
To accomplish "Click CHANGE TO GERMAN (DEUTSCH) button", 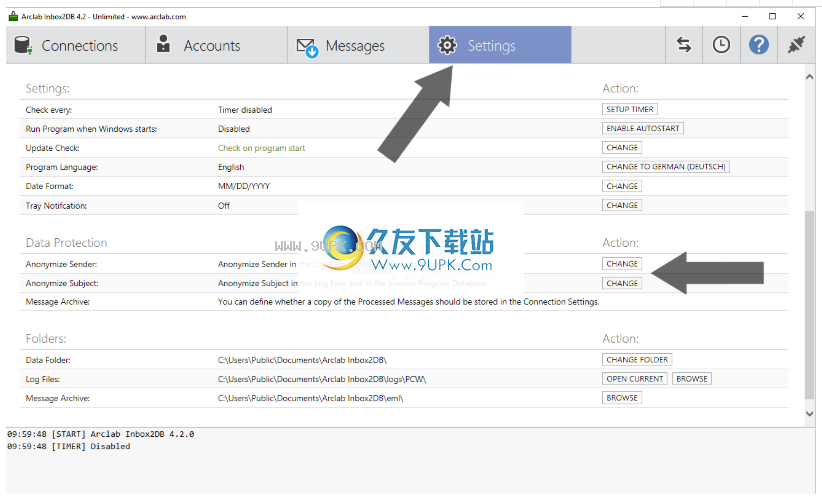I will coord(666,167).
